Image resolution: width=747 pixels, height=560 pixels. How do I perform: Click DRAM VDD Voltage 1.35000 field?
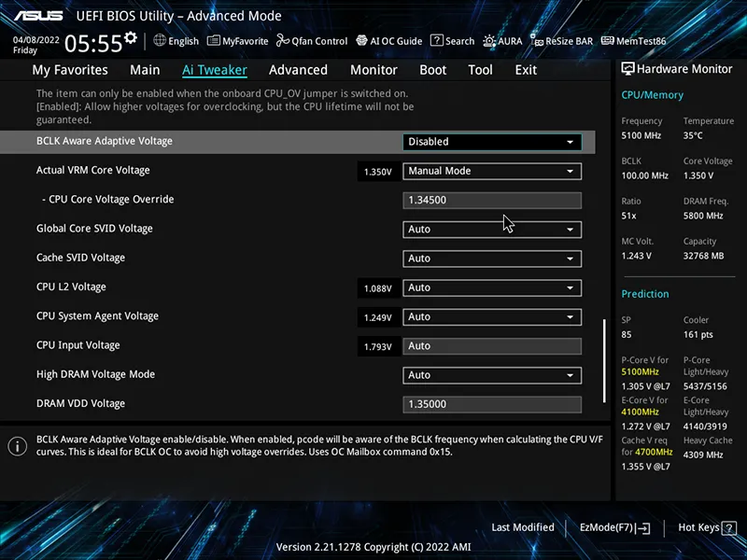[492, 404]
